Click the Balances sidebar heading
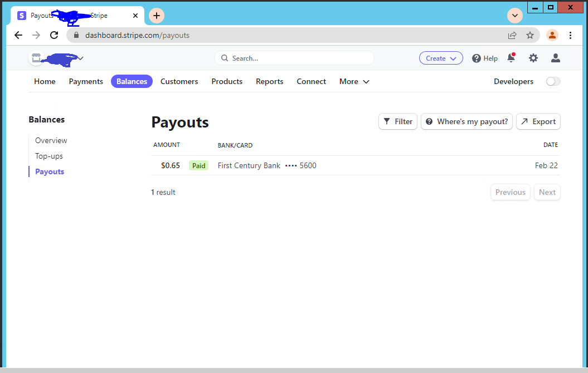Screen dimensions: 588x373 click(x=46, y=120)
